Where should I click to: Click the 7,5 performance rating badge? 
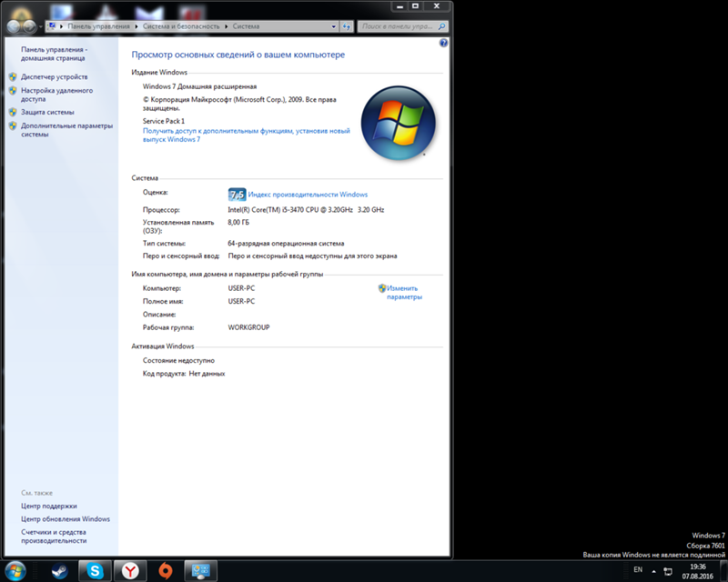click(x=237, y=195)
